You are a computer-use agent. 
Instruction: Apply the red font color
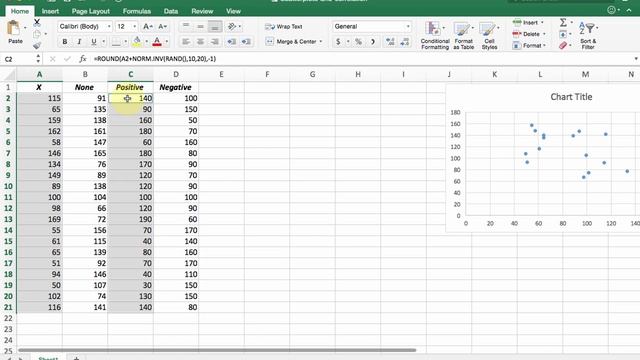tap(157, 42)
